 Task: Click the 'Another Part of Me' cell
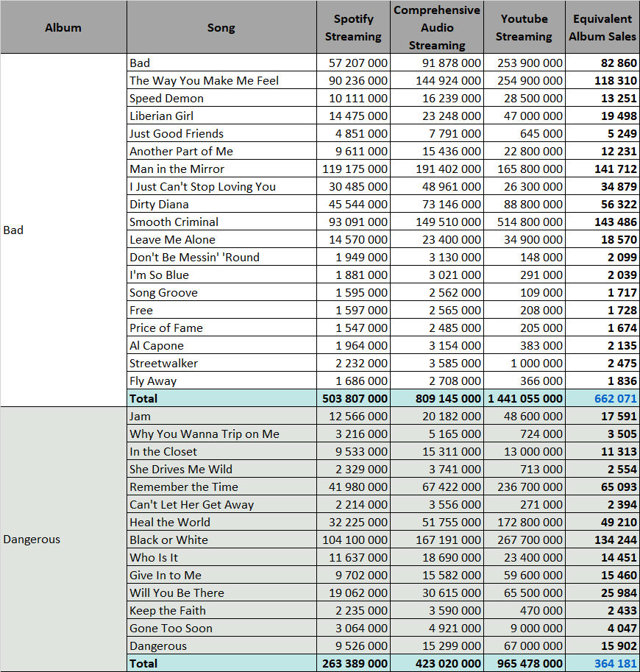pyautogui.click(x=221, y=152)
